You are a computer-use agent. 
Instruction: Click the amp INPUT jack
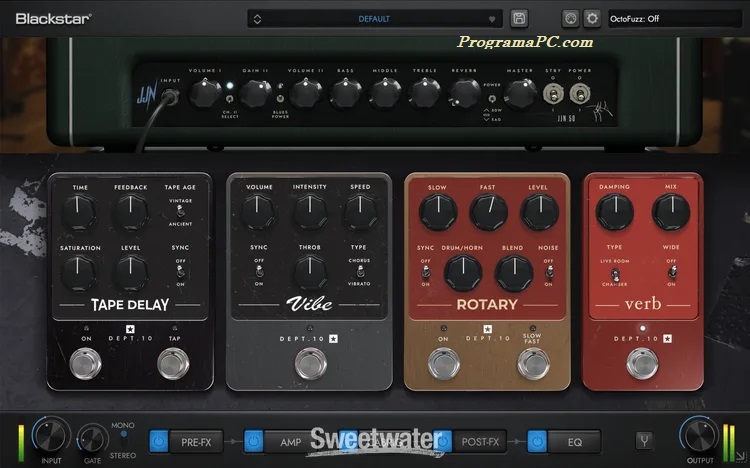(170, 98)
